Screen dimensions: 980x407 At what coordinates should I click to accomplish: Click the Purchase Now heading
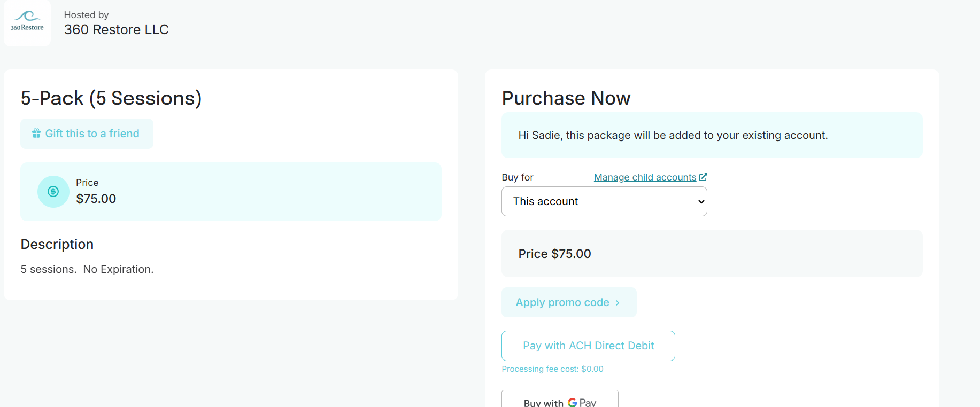566,98
